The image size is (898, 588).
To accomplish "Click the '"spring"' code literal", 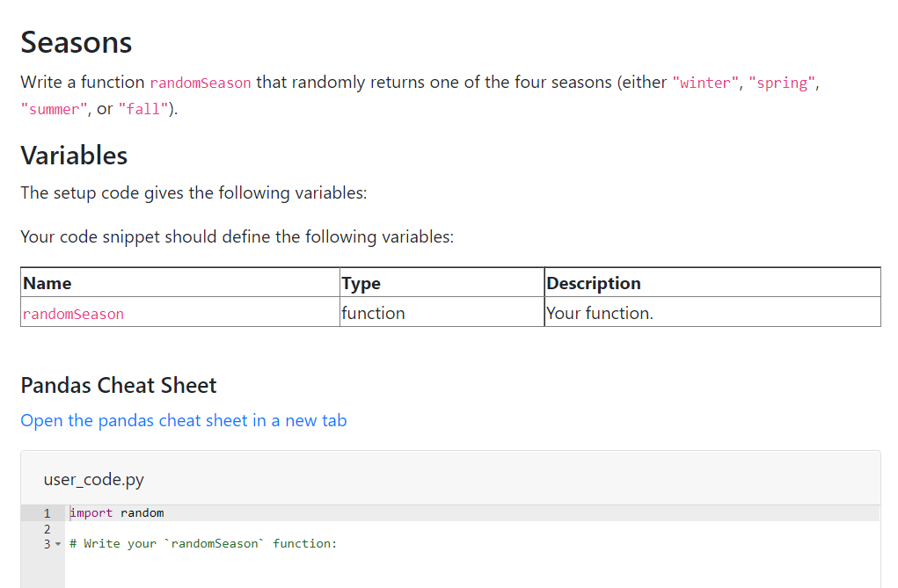I will tap(782, 83).
